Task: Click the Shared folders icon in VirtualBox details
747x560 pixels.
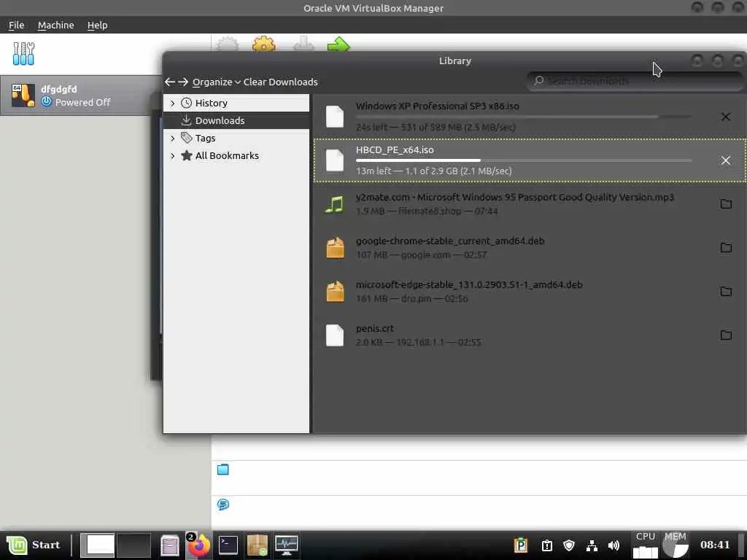Action: click(223, 470)
